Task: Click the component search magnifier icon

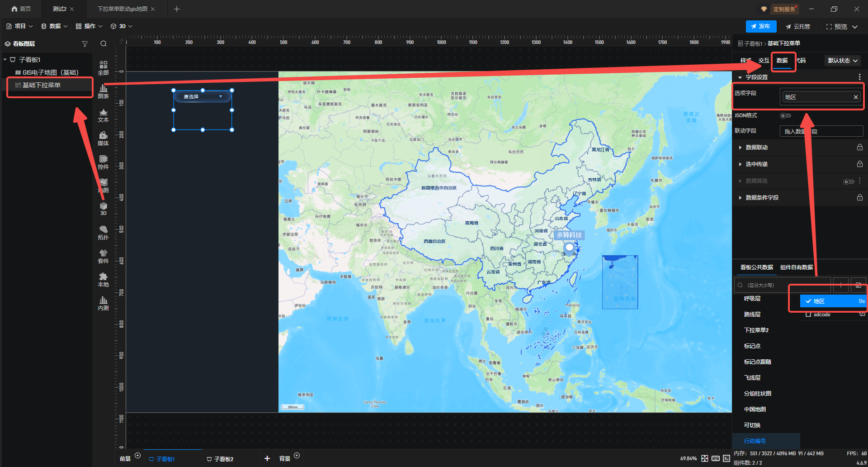Action: [104, 44]
